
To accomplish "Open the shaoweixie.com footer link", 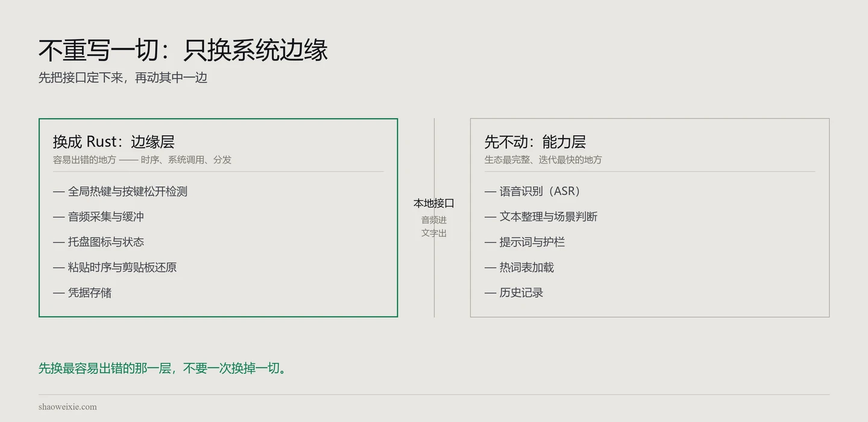I will coord(68,406).
